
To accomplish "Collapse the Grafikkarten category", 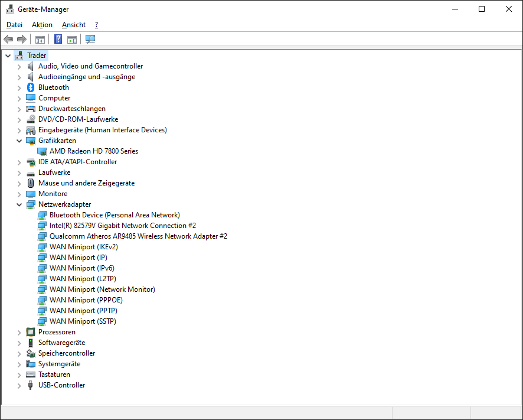I will [19, 141].
